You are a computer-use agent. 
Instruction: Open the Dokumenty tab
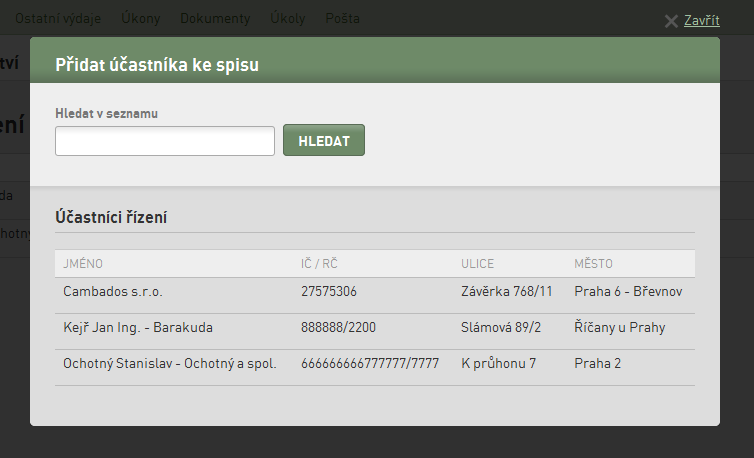click(215, 18)
